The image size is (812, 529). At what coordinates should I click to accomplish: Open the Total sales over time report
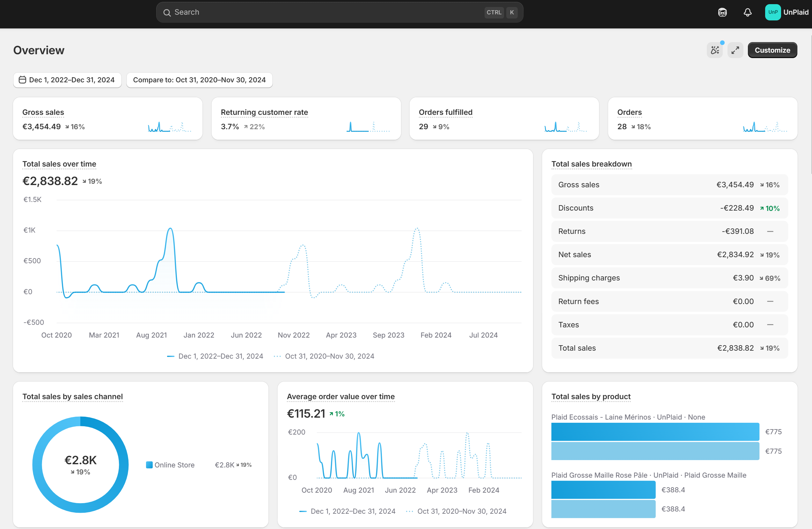click(59, 164)
